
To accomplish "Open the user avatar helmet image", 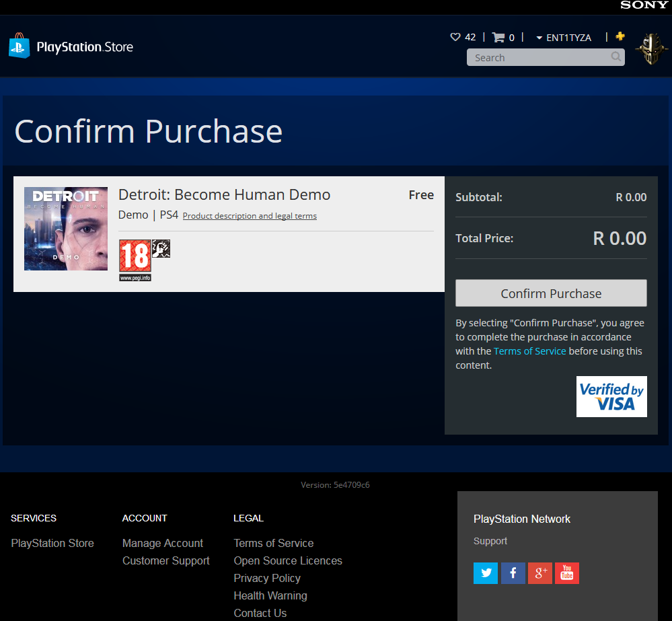I will pyautogui.click(x=651, y=49).
